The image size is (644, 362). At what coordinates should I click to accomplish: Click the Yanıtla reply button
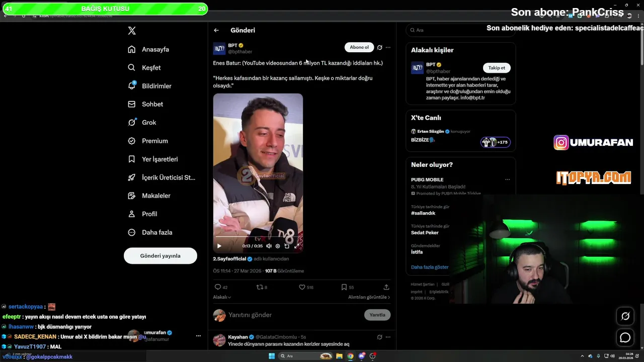377,315
